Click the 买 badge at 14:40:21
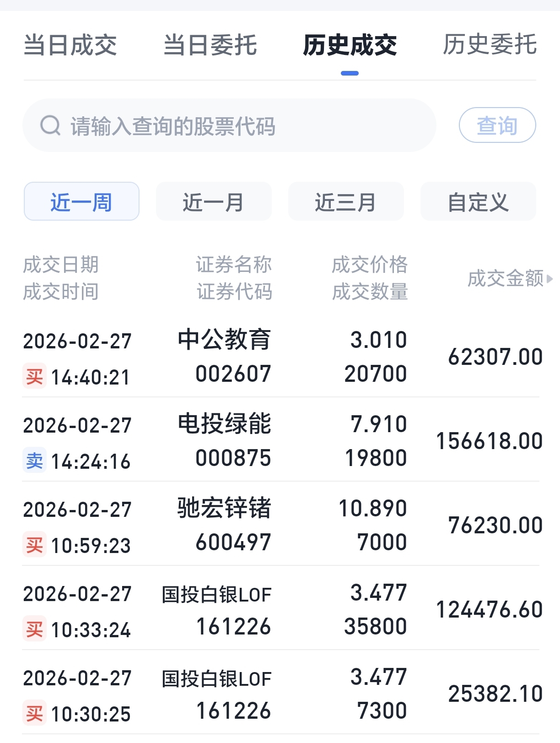The image size is (560, 743). 34,376
